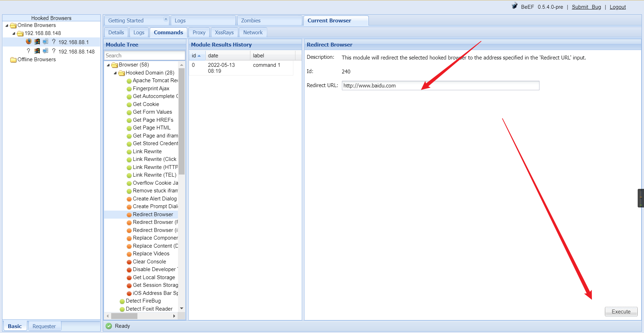
Task: Select the Get Page HREFs module
Action: (x=153, y=120)
